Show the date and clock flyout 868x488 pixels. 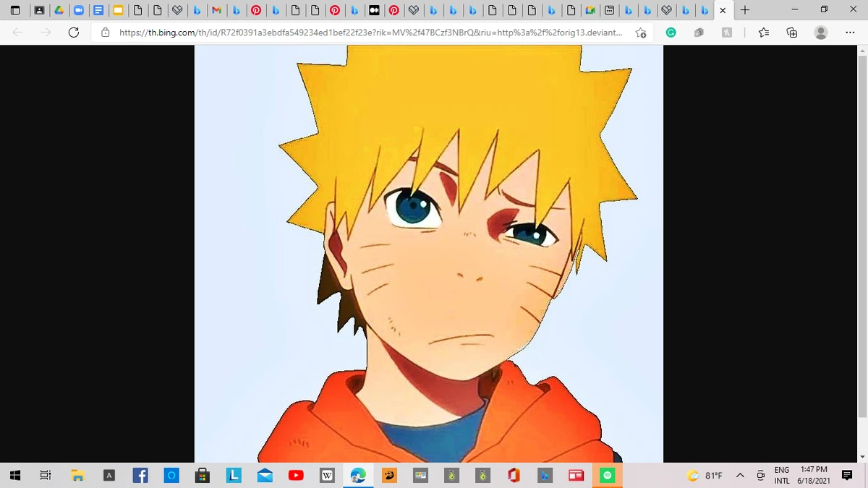click(x=813, y=476)
